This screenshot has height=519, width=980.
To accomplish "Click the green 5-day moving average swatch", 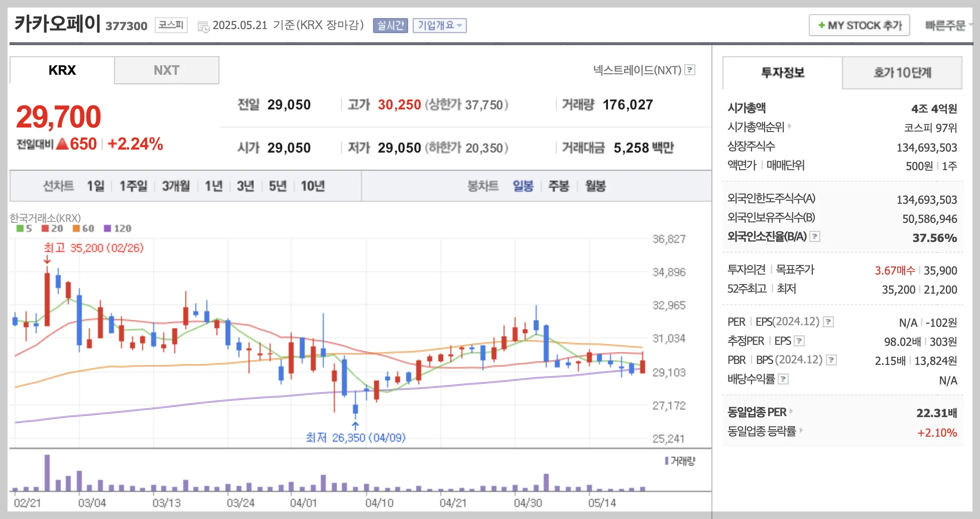I will point(20,228).
